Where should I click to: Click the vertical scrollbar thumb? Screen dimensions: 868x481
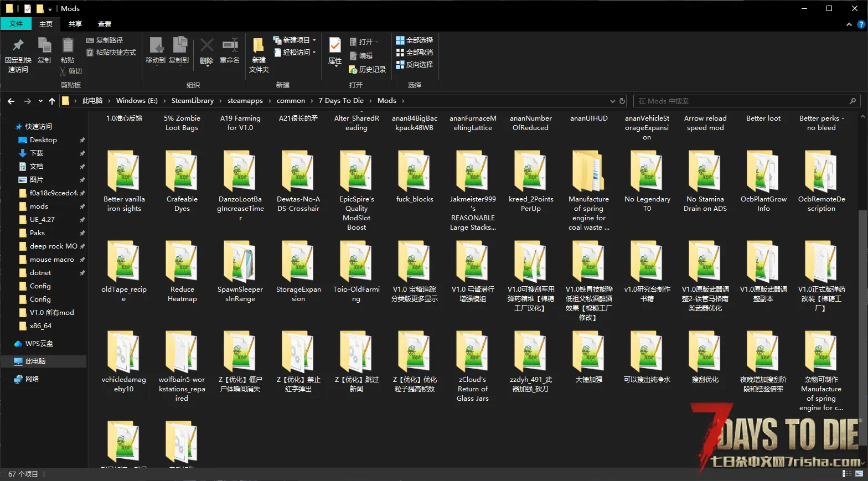click(x=862, y=328)
